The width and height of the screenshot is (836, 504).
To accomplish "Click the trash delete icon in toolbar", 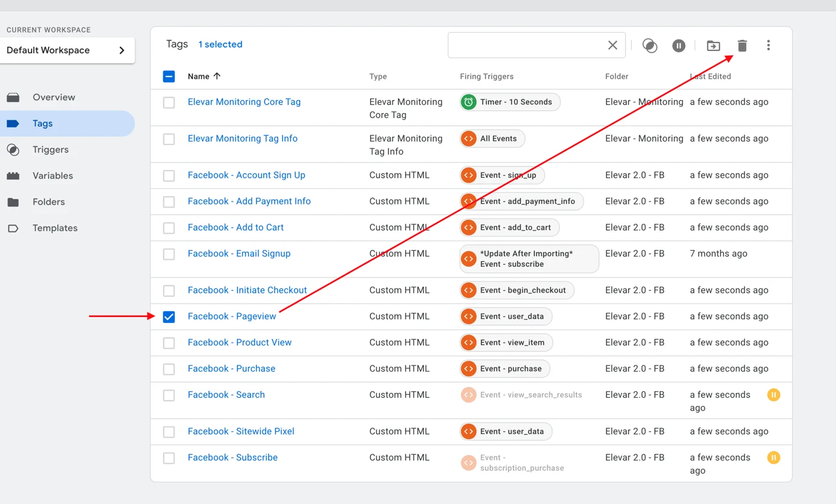I will [742, 46].
